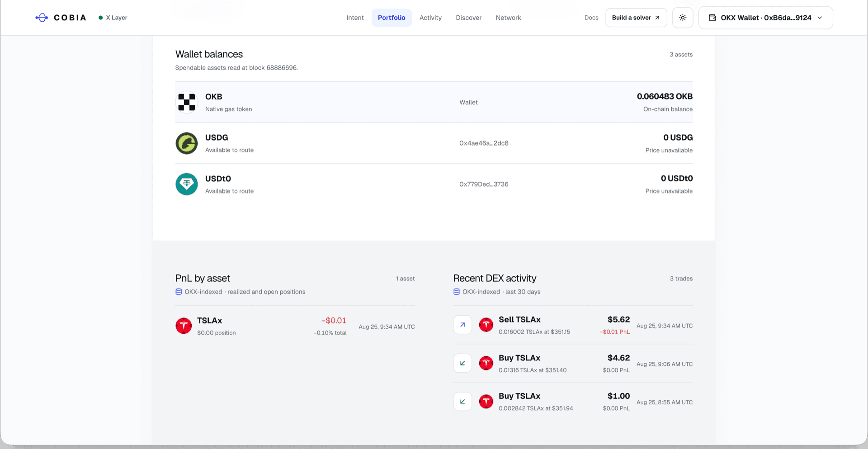
Task: Select the Portfolio tab
Action: point(392,18)
